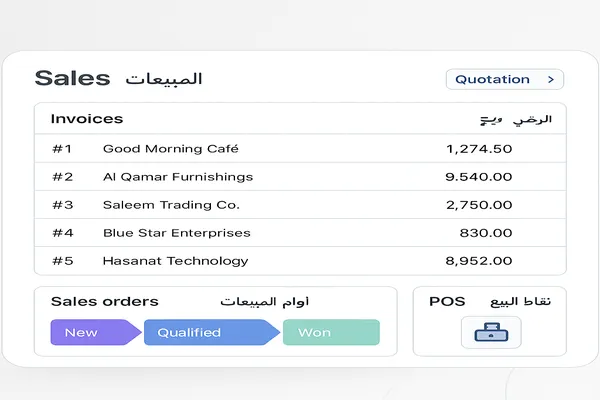This screenshot has width=600, height=400.
Task: Click the Quotation button
Action: pos(493,79)
